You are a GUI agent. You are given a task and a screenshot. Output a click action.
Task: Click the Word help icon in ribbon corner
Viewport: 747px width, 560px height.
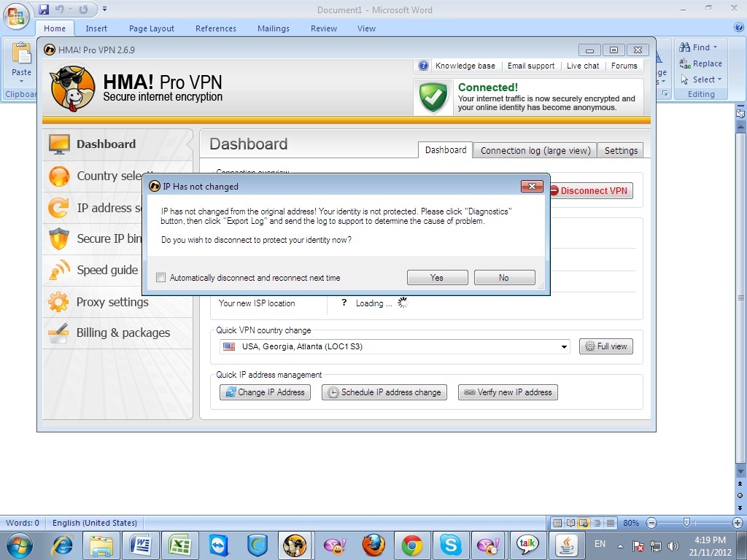coord(738,28)
